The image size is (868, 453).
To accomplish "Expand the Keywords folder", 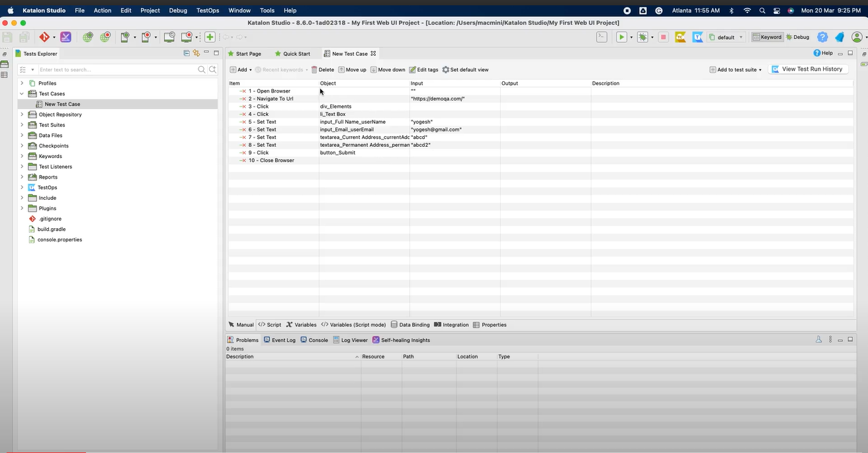I will [22, 156].
